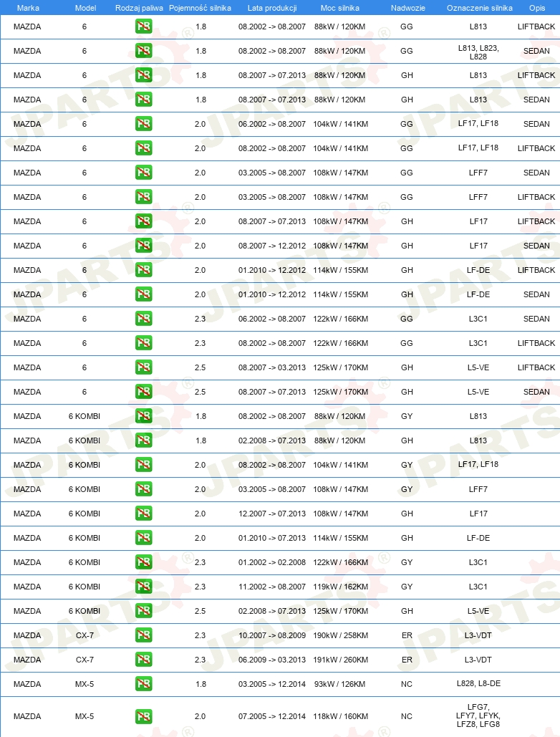Screen dimensions: 560x737
Task: Click the Lata produkcji column header
Action: click(272, 8)
